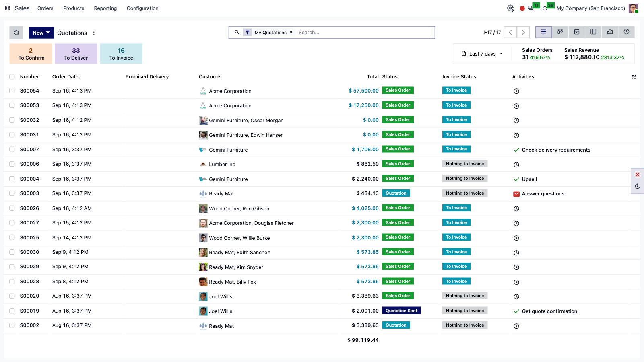This screenshot has height=362, width=644.
Task: Open the company switcher My Company (San Francisco)
Action: pos(590,8)
